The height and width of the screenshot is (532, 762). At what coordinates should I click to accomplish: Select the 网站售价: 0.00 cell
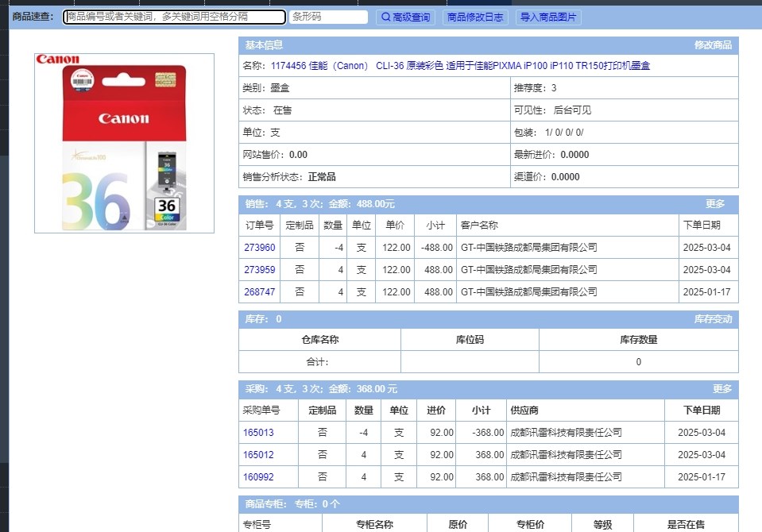374,155
